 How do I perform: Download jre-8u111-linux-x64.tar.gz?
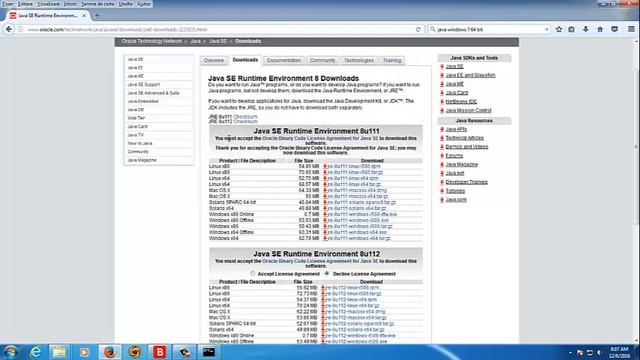[x=354, y=184]
